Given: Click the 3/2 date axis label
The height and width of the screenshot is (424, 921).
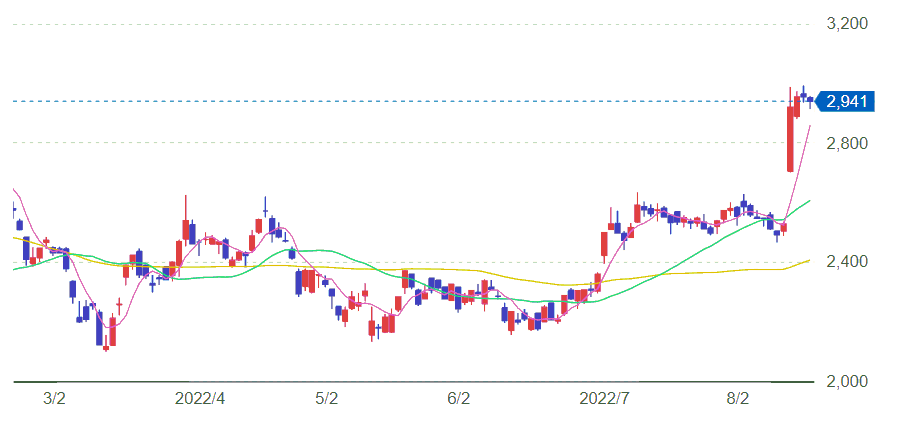Looking at the screenshot, I should [x=54, y=399].
